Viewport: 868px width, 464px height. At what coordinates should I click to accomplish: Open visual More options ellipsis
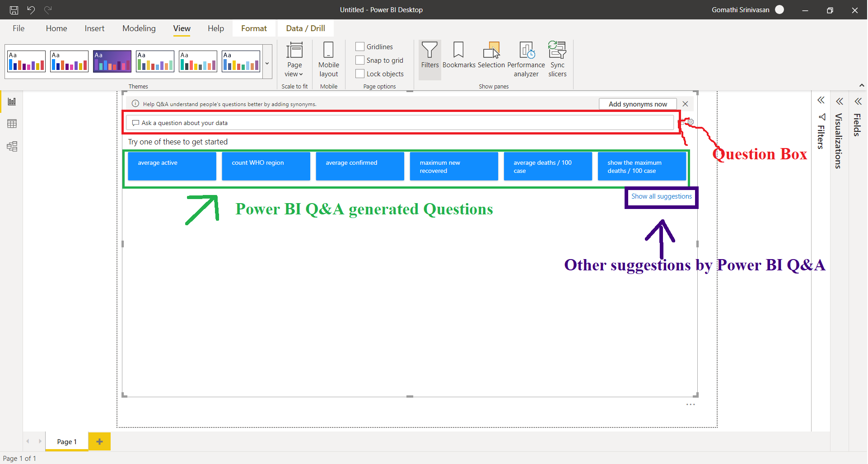[x=691, y=404]
